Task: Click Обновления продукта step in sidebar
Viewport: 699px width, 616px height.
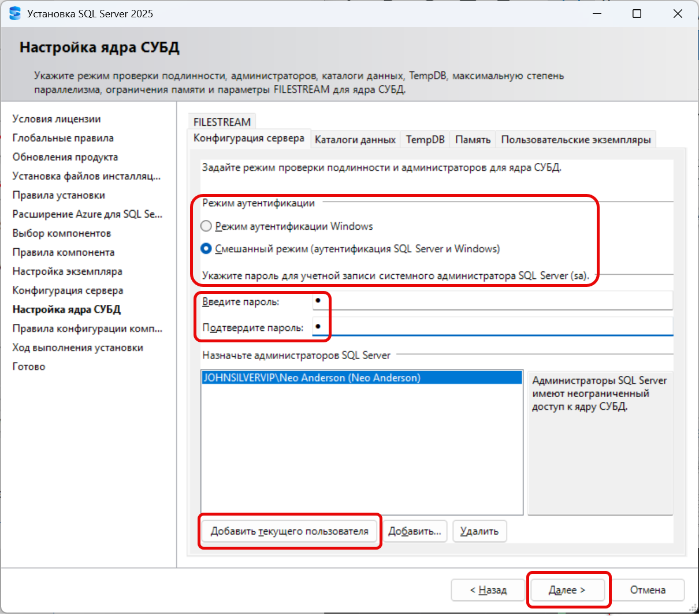Action: (x=65, y=157)
